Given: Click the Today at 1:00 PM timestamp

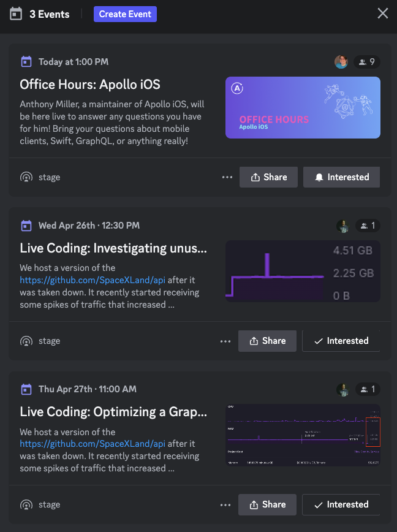Looking at the screenshot, I should [74, 62].
